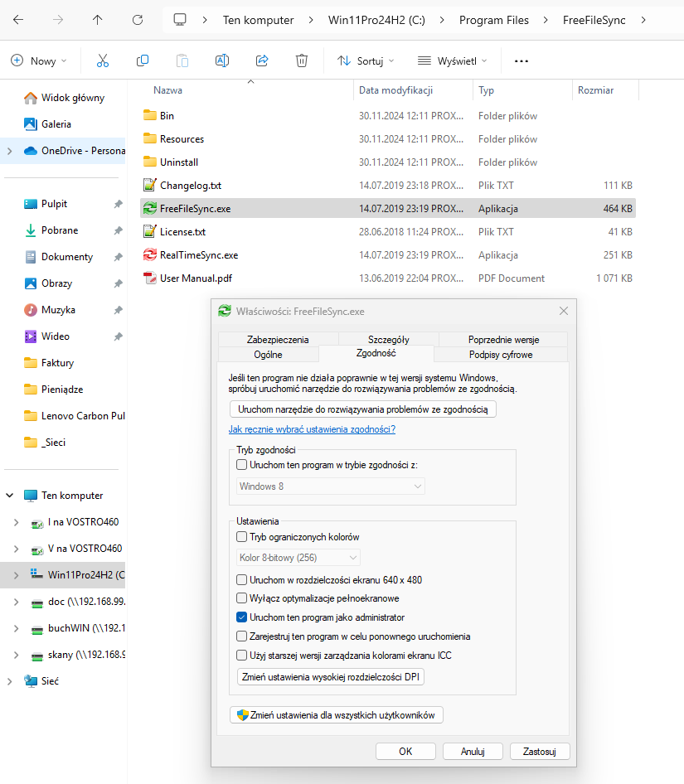This screenshot has width=684, height=784.
Task: Open the Nowy dropdown menu
Action: click(x=38, y=61)
